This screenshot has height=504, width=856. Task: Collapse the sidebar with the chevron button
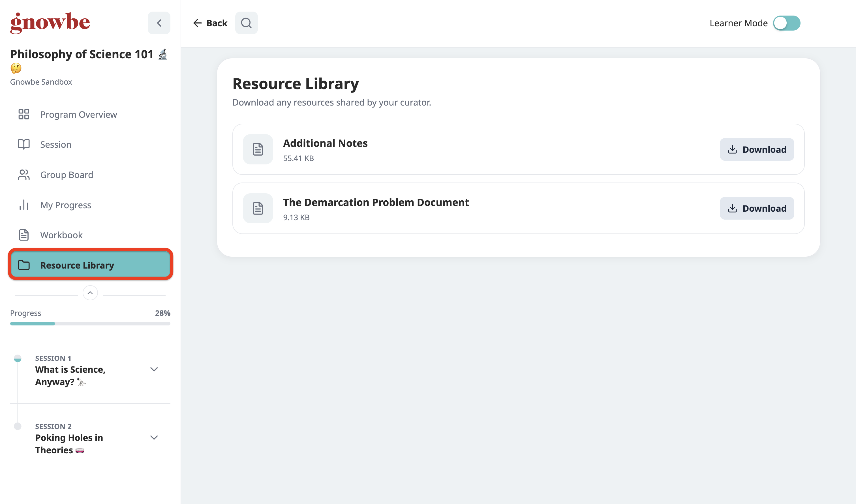tap(159, 23)
